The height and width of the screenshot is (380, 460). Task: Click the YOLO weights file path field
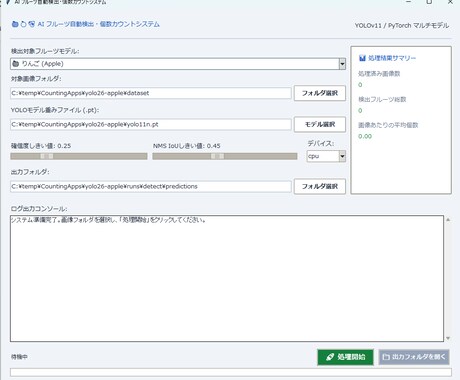point(151,124)
